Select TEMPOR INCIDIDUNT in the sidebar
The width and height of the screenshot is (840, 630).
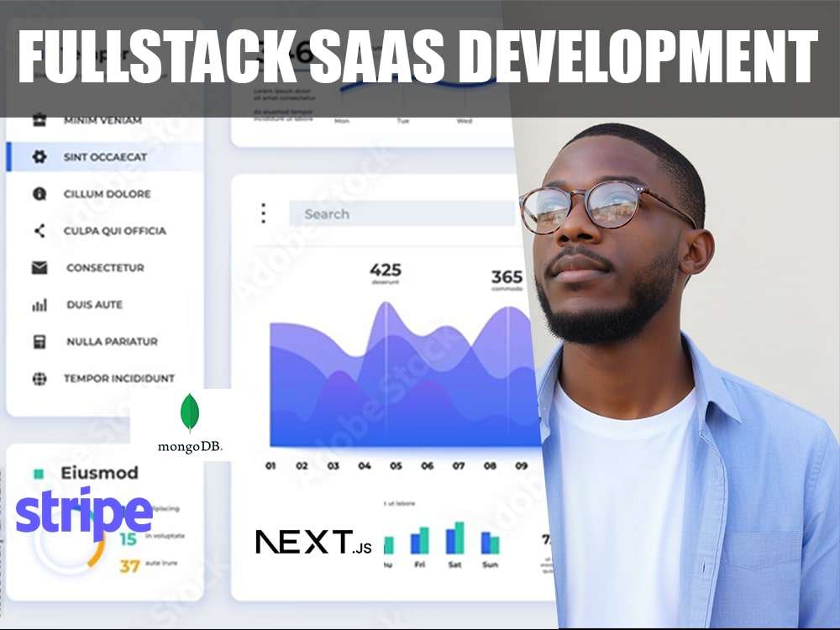pyautogui.click(x=119, y=379)
